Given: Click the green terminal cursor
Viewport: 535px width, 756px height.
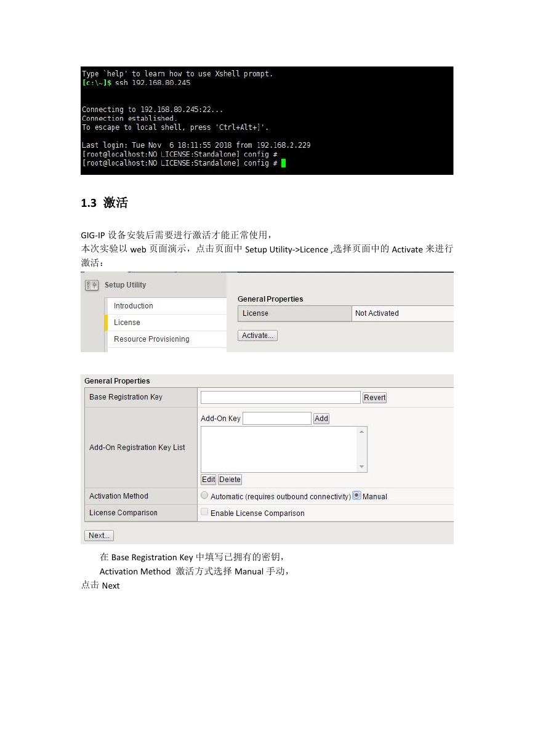Looking at the screenshot, I should click(x=283, y=163).
